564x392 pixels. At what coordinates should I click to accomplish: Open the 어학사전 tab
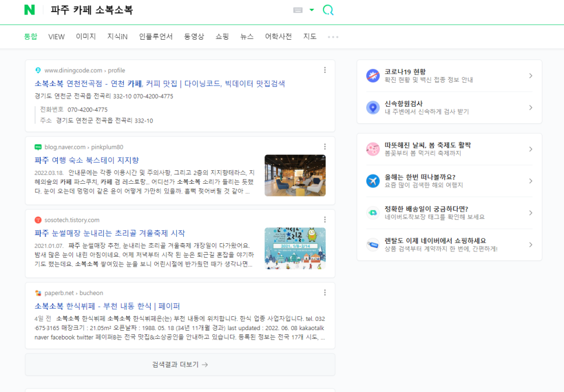point(278,37)
